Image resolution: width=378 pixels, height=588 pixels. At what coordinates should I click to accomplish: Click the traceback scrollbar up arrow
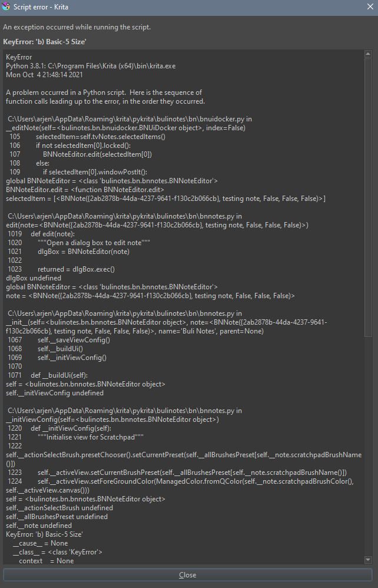coord(368,54)
